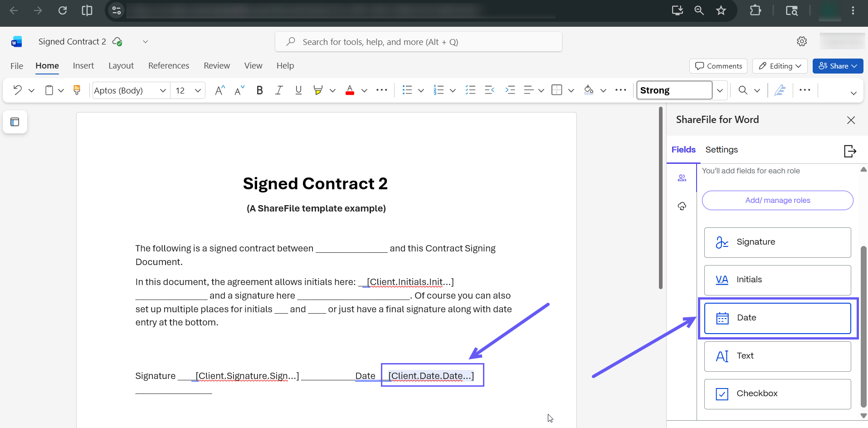Toggle italic formatting
The height and width of the screenshot is (428, 868).
pyautogui.click(x=279, y=90)
